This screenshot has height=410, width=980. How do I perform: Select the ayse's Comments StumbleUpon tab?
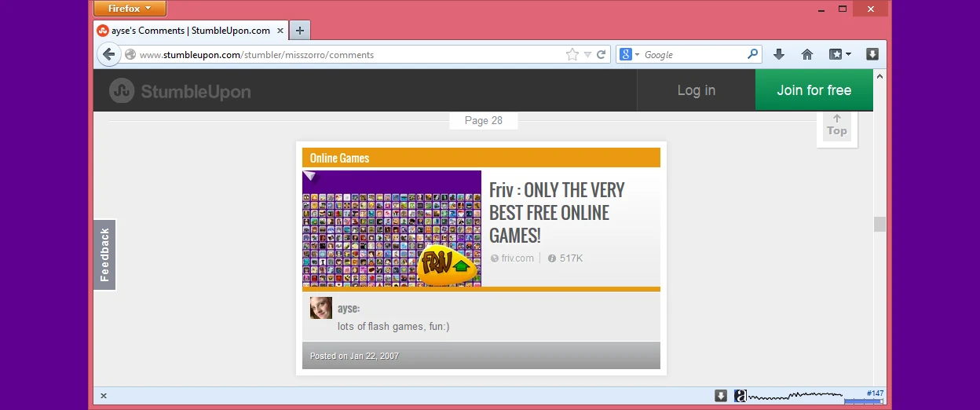191,31
